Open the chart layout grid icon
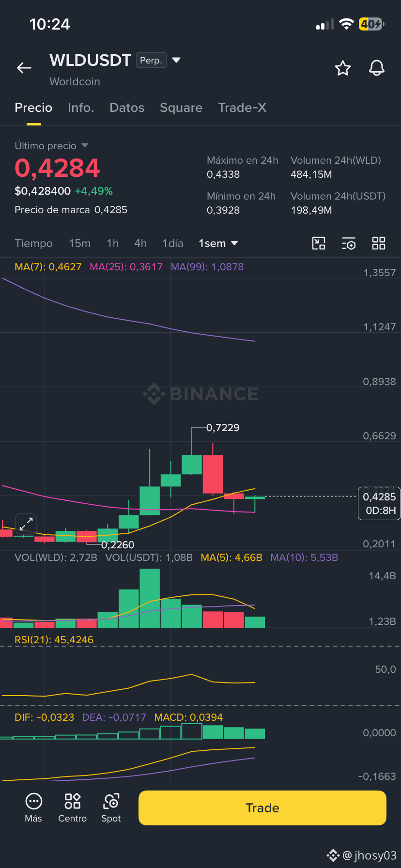 pos(379,243)
